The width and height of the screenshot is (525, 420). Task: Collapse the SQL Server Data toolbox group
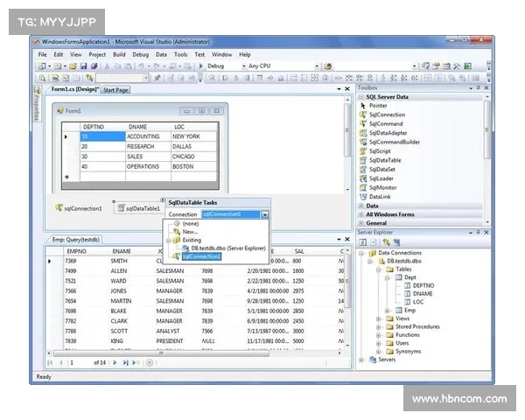coord(361,97)
